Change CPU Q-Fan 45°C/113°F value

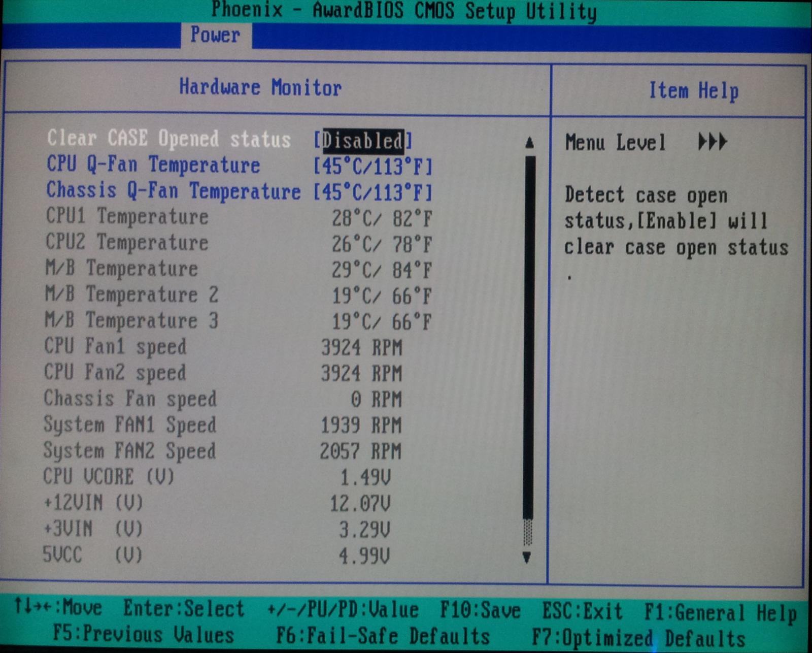coord(373,167)
